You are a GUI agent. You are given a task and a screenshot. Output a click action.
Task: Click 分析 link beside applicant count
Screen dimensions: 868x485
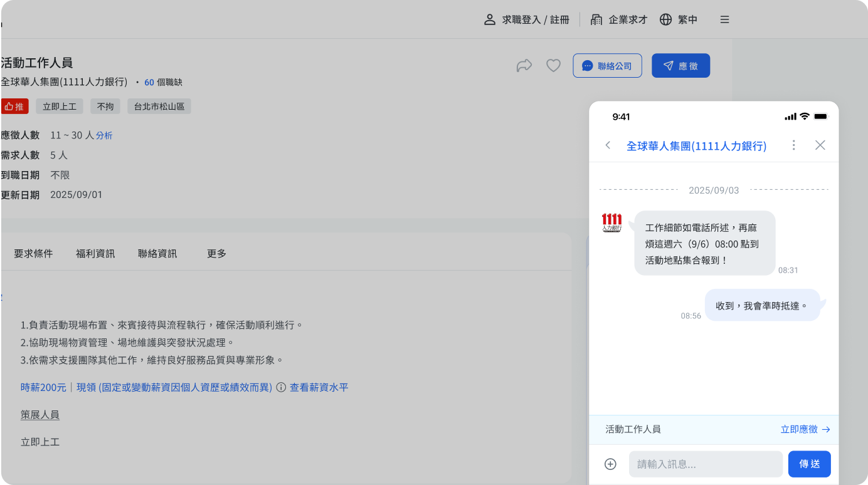tap(104, 135)
